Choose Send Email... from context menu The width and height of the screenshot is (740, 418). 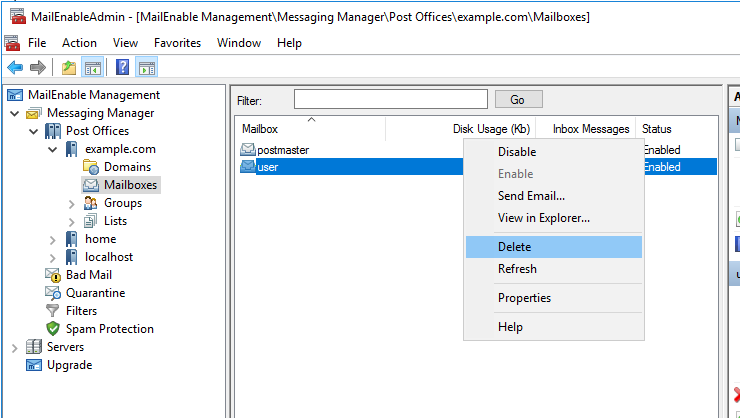(554, 196)
